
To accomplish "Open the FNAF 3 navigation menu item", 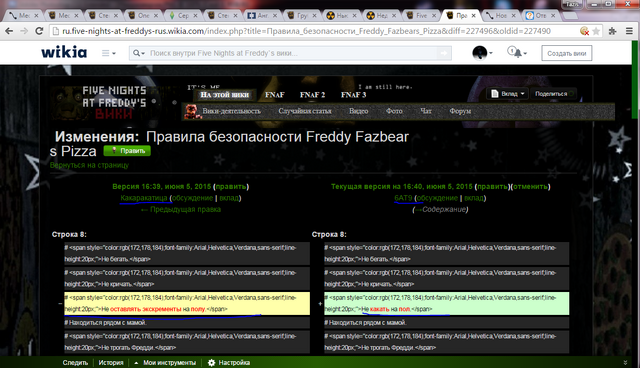I will [x=353, y=95].
